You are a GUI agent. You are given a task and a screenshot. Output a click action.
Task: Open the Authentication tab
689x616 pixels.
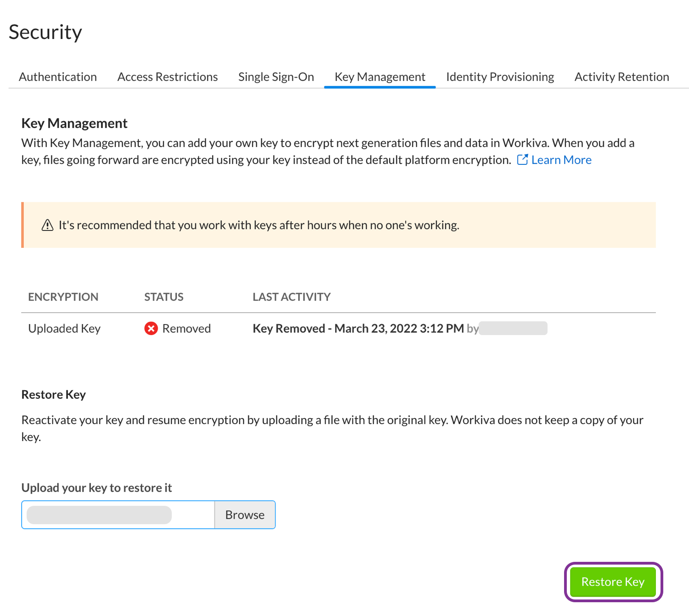(x=58, y=77)
